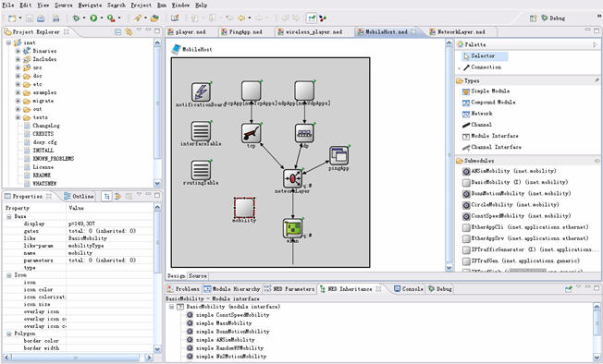This screenshot has height=364, width=603.
Task: Click the tcpApp submodule box
Action: pyautogui.click(x=252, y=91)
